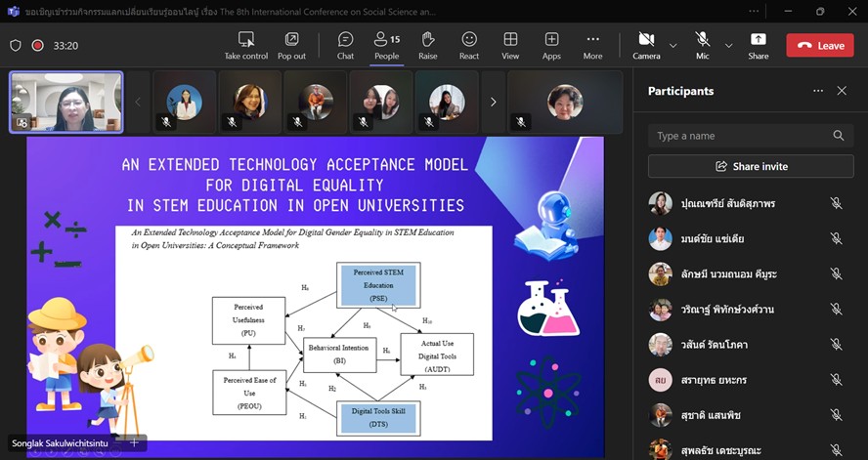Open the View layout options
The height and width of the screenshot is (460, 868).
click(510, 45)
